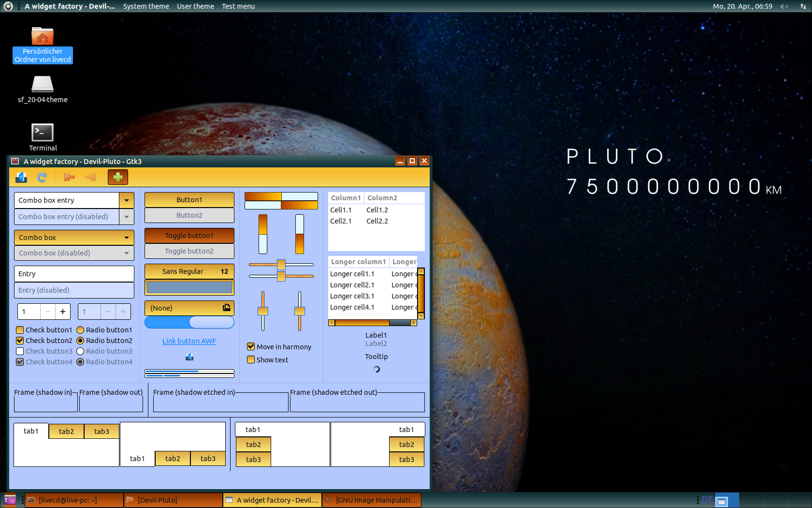Click disabled Button2

point(189,215)
